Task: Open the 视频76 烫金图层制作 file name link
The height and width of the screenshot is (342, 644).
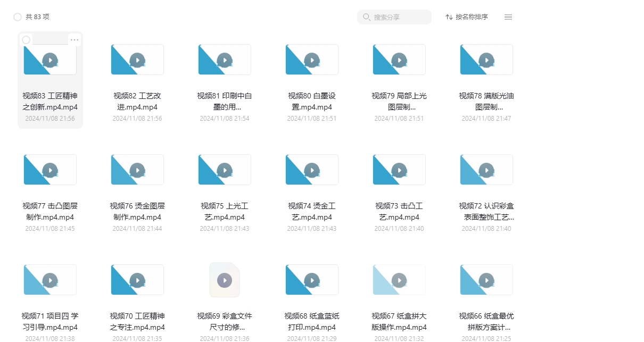Action: coord(137,211)
